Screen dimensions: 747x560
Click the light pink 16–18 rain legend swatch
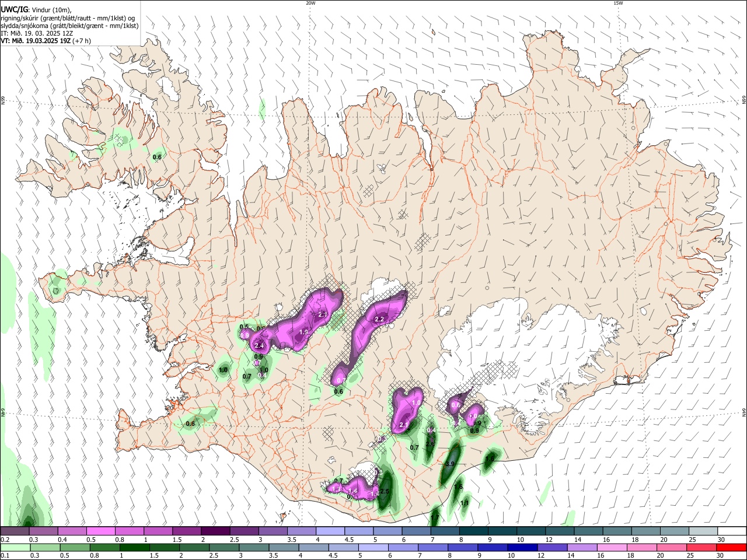612,547
